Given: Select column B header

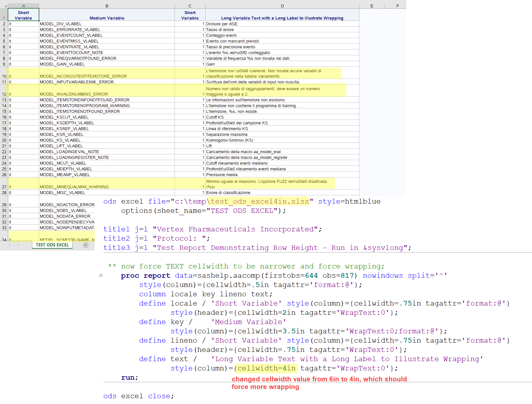Looking at the screenshot, I should click(107, 6).
